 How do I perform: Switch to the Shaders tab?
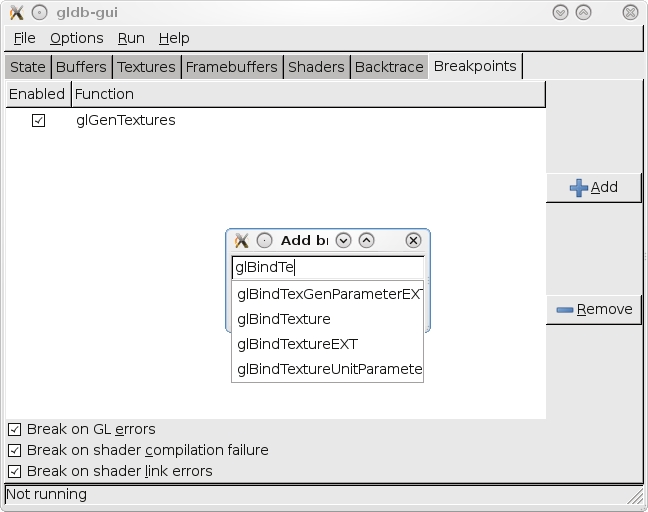pos(316,67)
